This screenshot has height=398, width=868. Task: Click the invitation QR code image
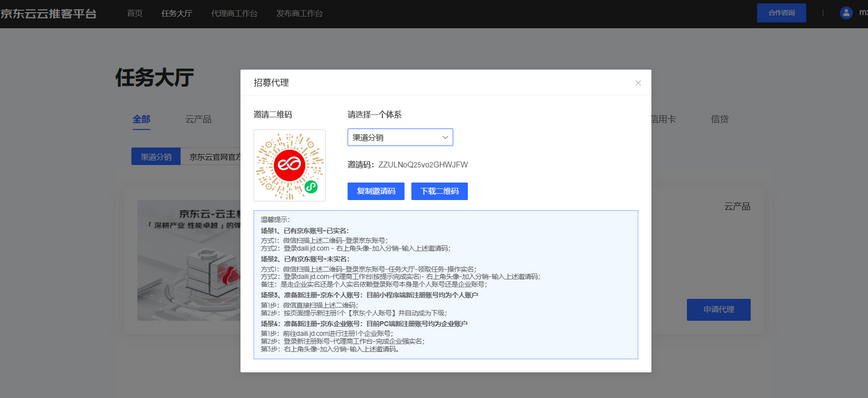point(290,166)
